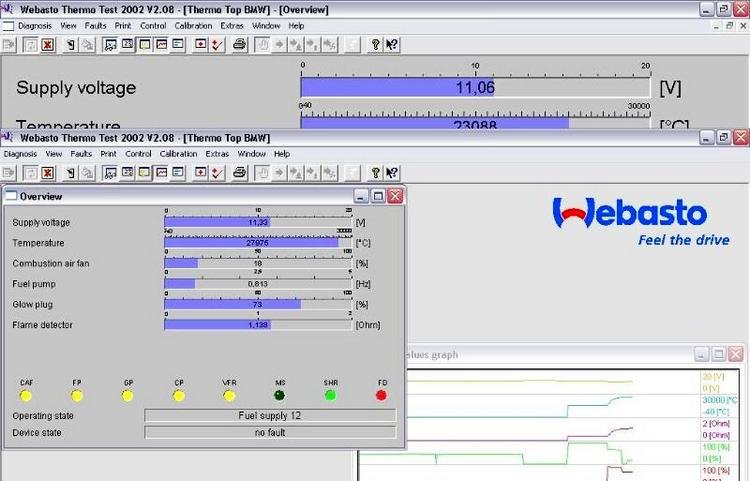The width and height of the screenshot is (750, 481).
Task: Open Control menu in front window
Action: pos(138,154)
